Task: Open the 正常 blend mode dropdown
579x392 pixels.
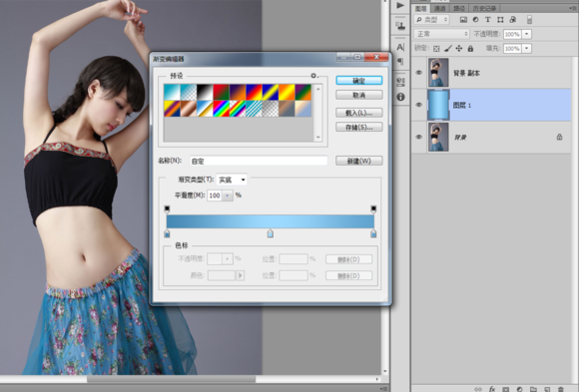Action: click(x=441, y=34)
